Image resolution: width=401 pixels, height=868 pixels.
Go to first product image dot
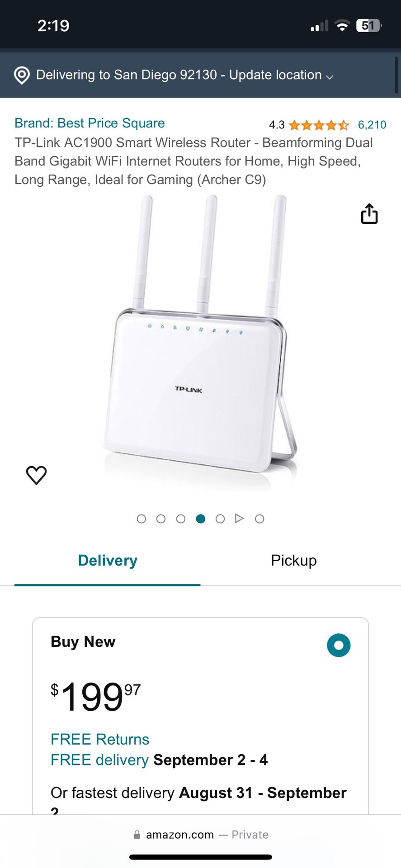point(141,519)
